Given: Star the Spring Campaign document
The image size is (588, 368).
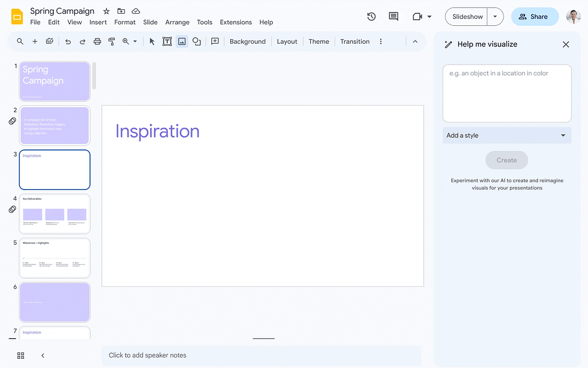Looking at the screenshot, I should pos(106,11).
